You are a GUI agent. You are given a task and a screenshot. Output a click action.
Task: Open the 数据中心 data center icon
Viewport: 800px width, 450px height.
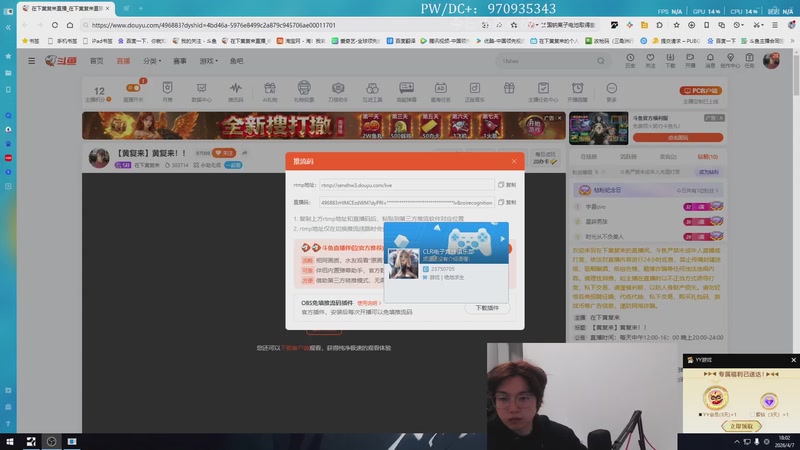click(202, 88)
